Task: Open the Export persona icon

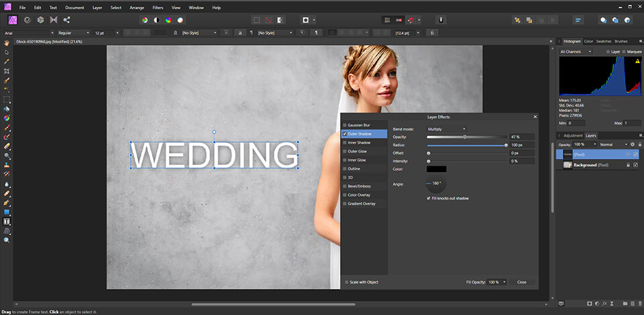Action: coord(66,19)
